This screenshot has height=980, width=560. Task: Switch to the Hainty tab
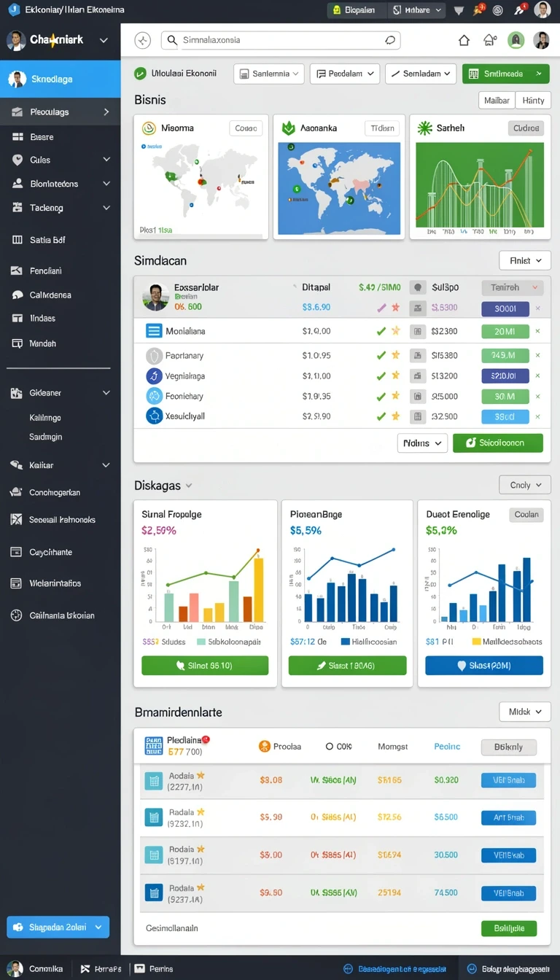click(534, 101)
